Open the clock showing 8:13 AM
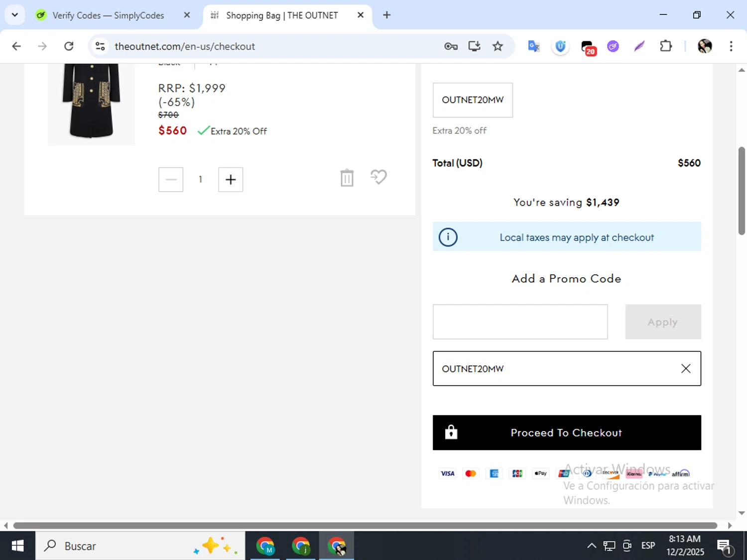Screen dimensions: 747x560 click(x=685, y=546)
